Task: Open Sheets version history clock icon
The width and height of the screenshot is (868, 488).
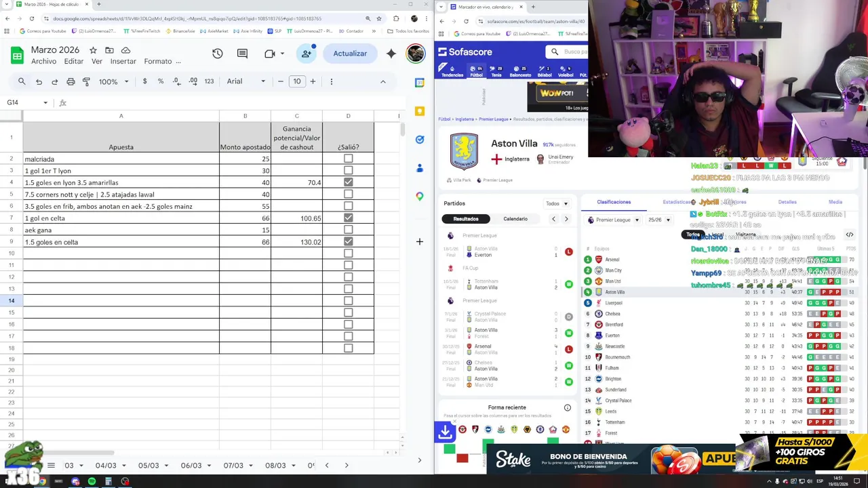Action: point(217,54)
